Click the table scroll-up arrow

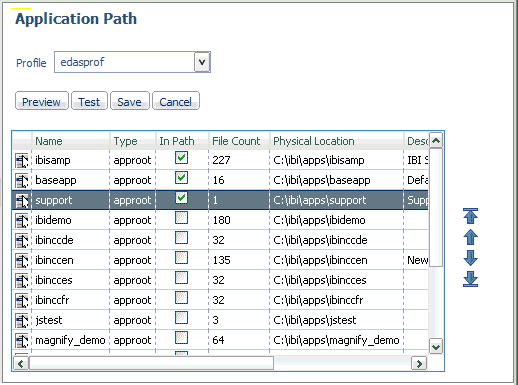pyautogui.click(x=436, y=140)
